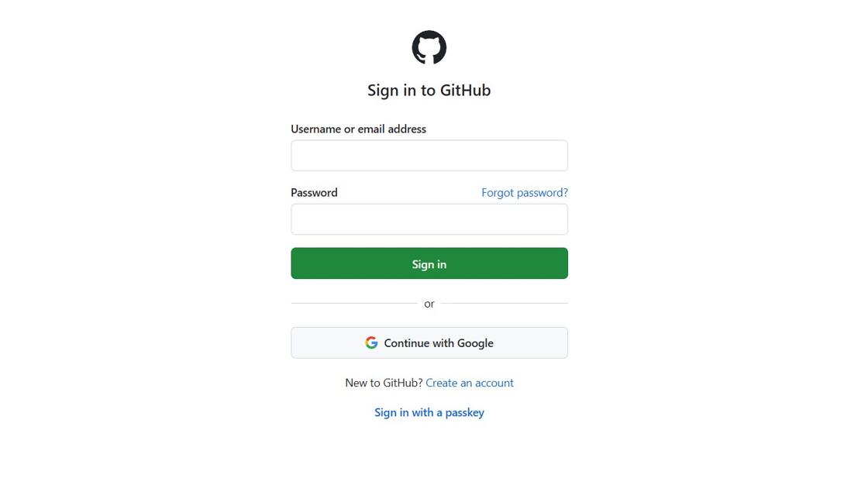Click the GitHub Octocat logo

(x=429, y=47)
